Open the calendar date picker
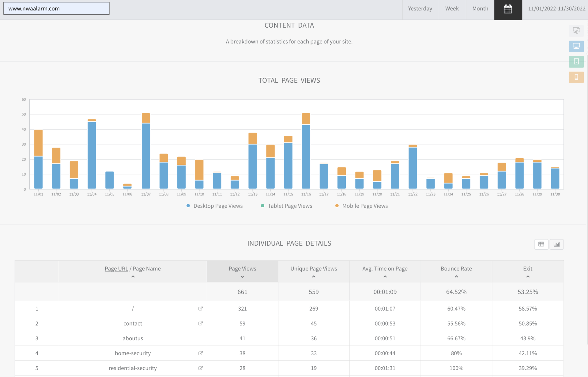The height and width of the screenshot is (377, 588). click(x=508, y=9)
